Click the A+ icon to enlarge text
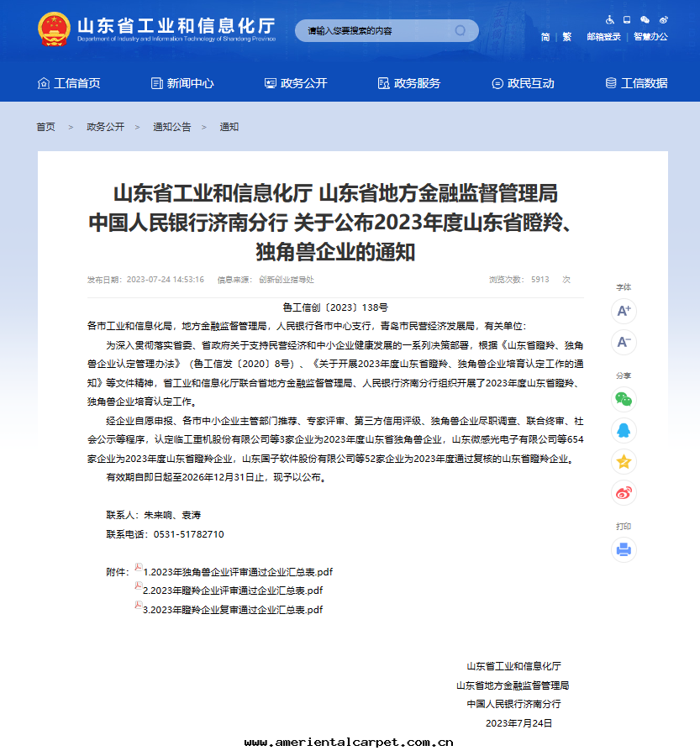The image size is (700, 756). click(624, 311)
